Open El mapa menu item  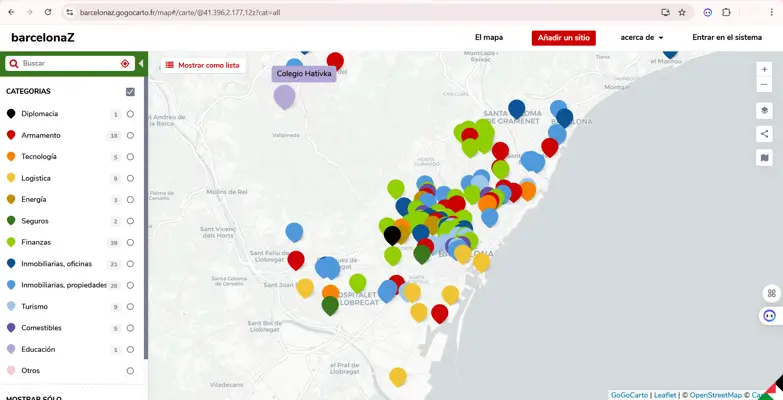[489, 37]
